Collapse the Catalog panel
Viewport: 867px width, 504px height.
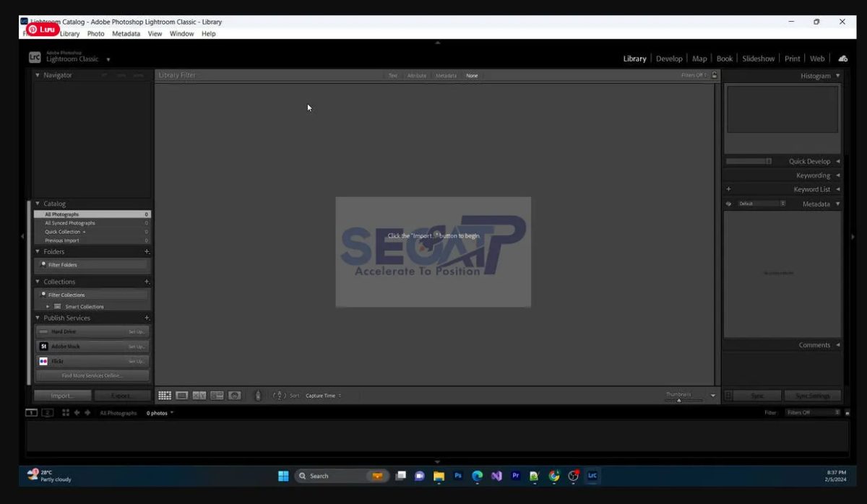pos(38,204)
